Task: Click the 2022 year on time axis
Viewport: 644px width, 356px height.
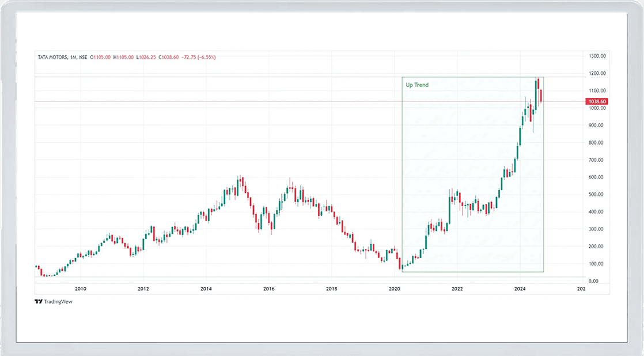Action: pyautogui.click(x=457, y=289)
